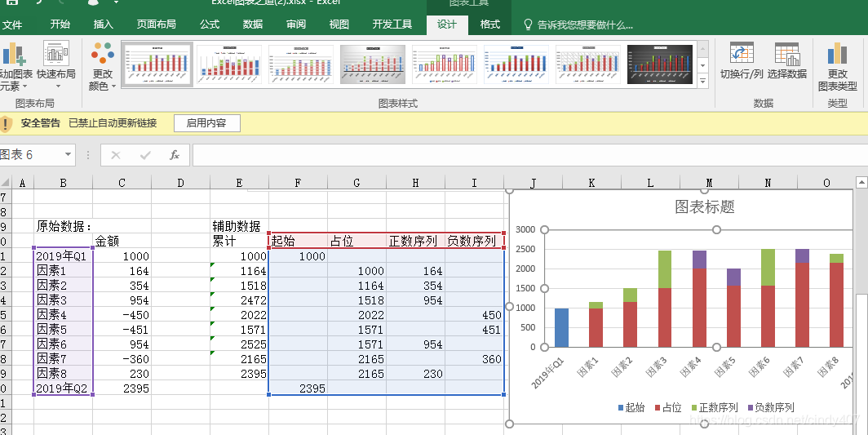Click the 金额 header cell
The width and height of the screenshot is (868, 435).
tap(122, 241)
